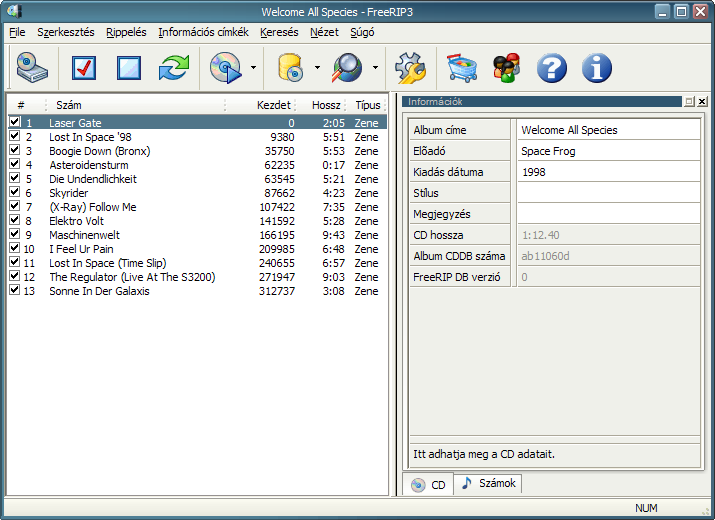Uncheck track 7 (X-Ray) Follow Me
The height and width of the screenshot is (520, 715).
pyautogui.click(x=15, y=206)
